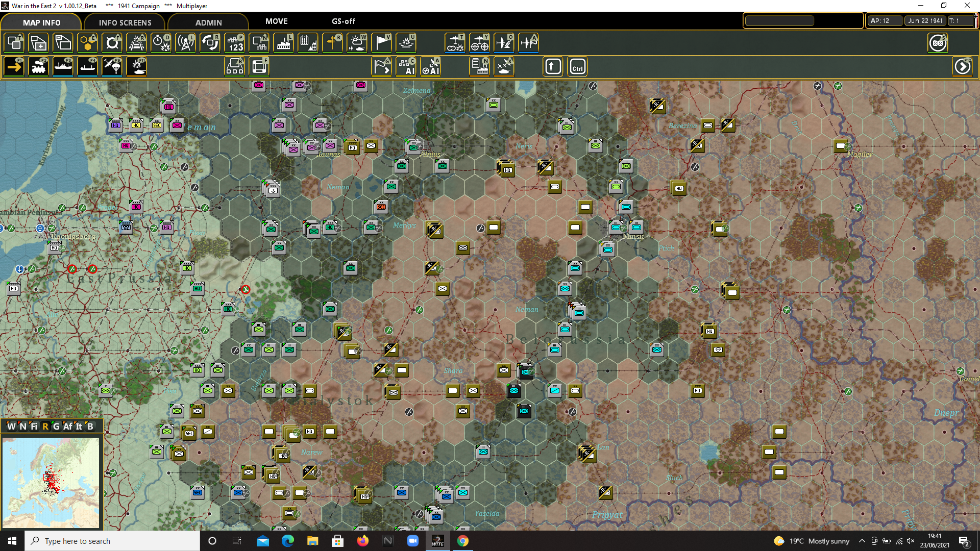Click the AI air assist icon
Screen dimensions: 980x551
431,66
